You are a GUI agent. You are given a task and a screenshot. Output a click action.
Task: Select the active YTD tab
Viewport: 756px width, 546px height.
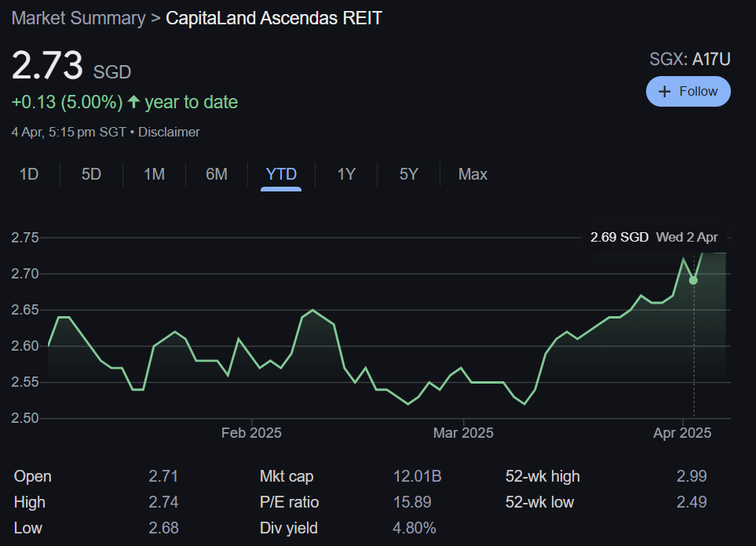click(x=281, y=174)
